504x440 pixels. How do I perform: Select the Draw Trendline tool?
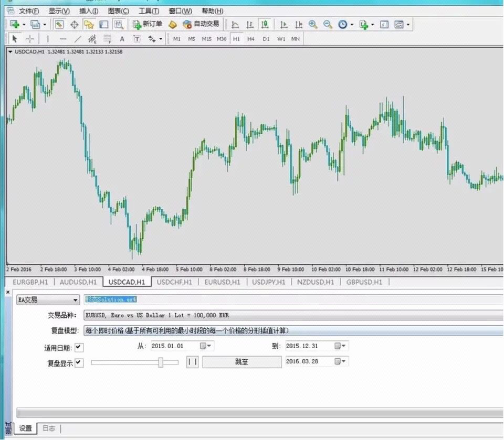pyautogui.click(x=77, y=39)
